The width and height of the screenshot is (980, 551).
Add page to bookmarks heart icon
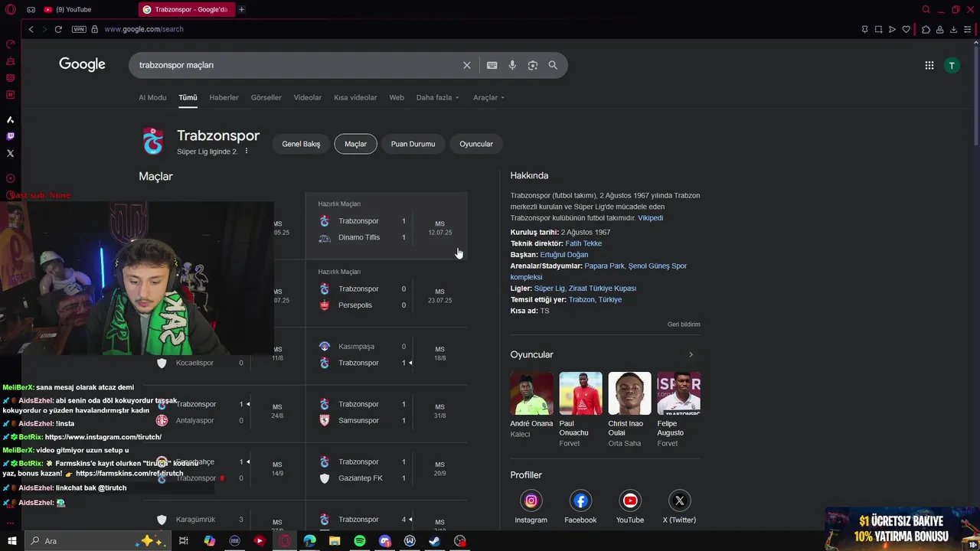tap(906, 29)
